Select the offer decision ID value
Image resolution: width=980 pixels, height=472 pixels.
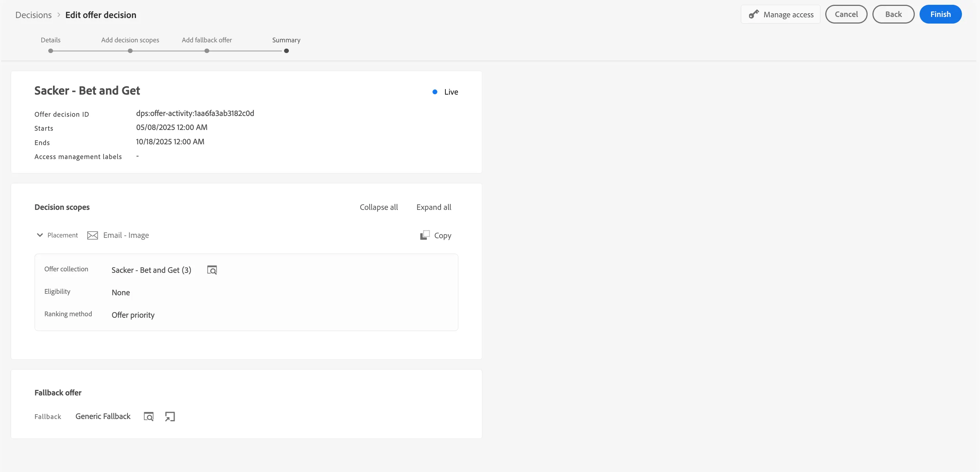click(x=195, y=113)
